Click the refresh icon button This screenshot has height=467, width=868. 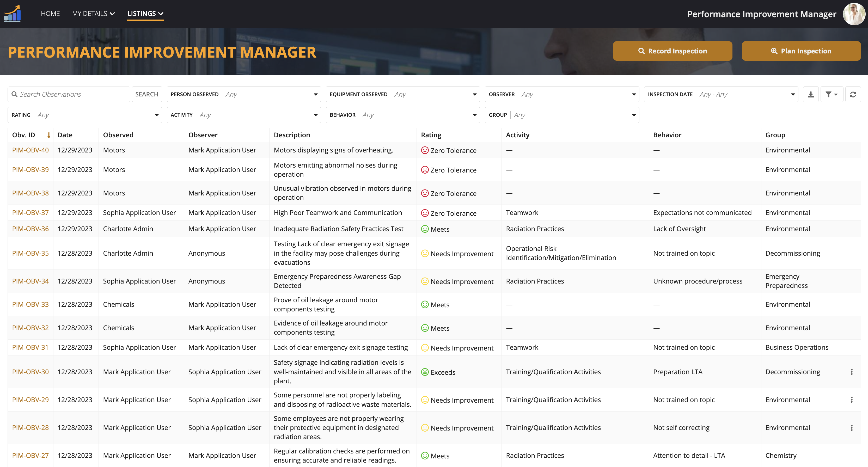point(853,94)
